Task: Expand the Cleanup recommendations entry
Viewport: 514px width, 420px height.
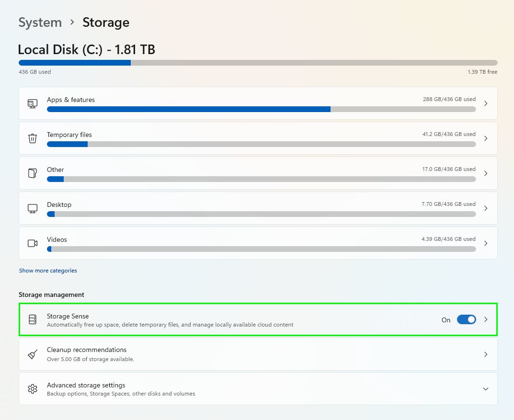Action: click(x=485, y=354)
